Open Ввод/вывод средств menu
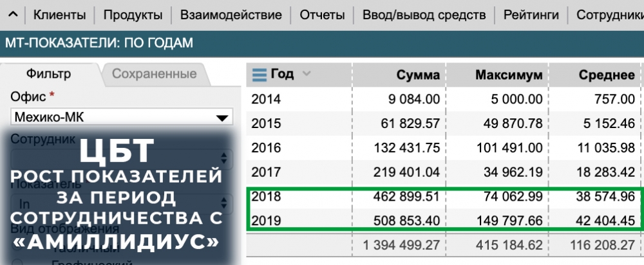644x265 pixels. [x=424, y=15]
